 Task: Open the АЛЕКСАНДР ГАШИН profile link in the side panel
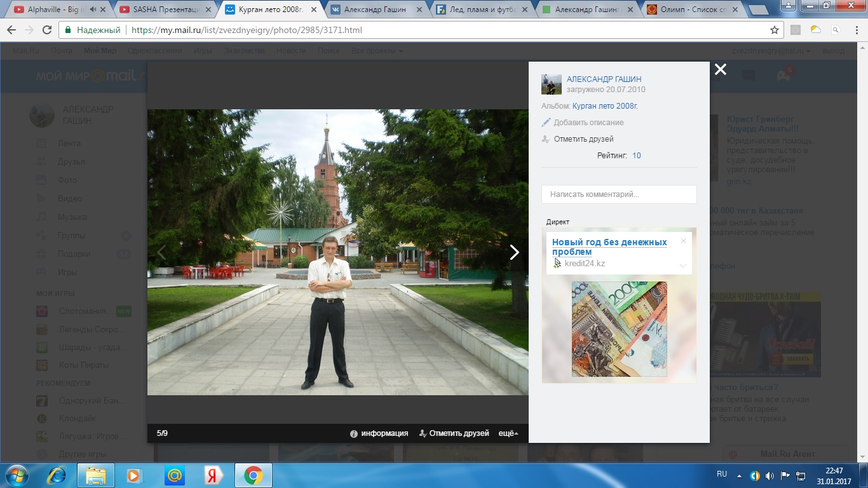pos(604,79)
